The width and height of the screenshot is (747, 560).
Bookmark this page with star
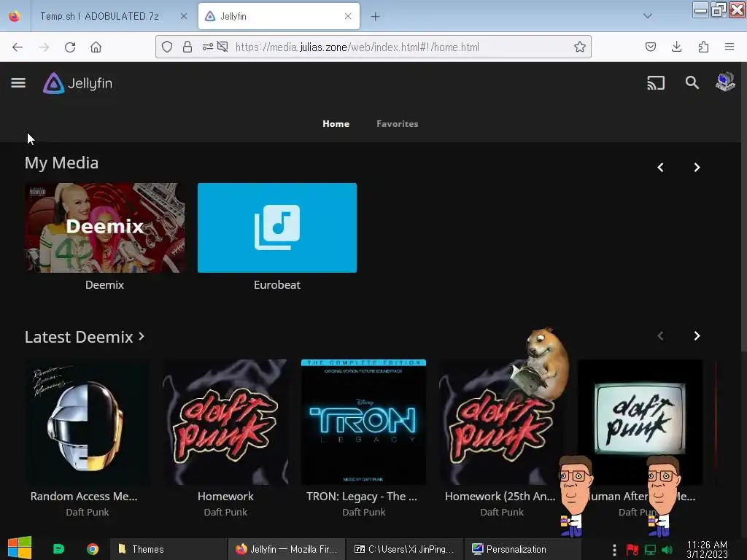tap(579, 47)
